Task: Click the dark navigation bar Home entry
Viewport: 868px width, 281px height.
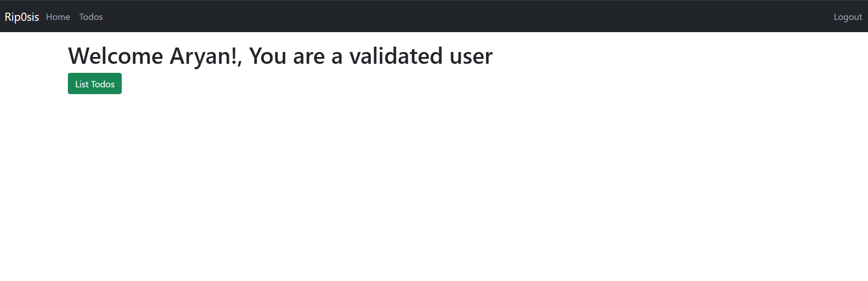Action: 57,17
